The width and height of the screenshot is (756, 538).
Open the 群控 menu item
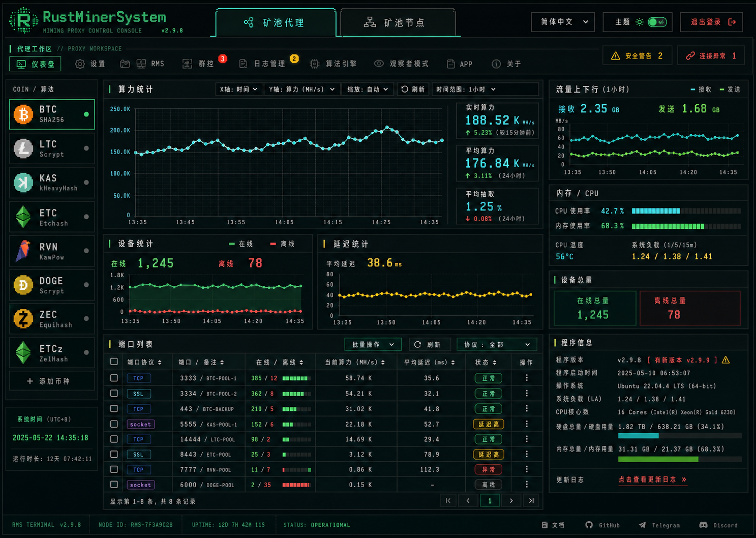[x=198, y=64]
